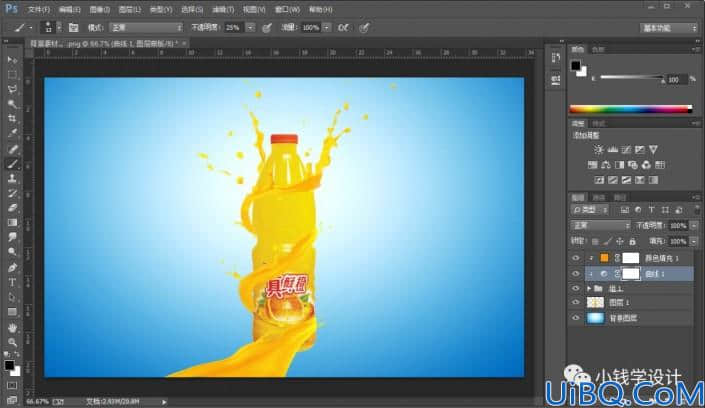
Task: Open the workspace switcher dropdown
Action: pos(669,28)
